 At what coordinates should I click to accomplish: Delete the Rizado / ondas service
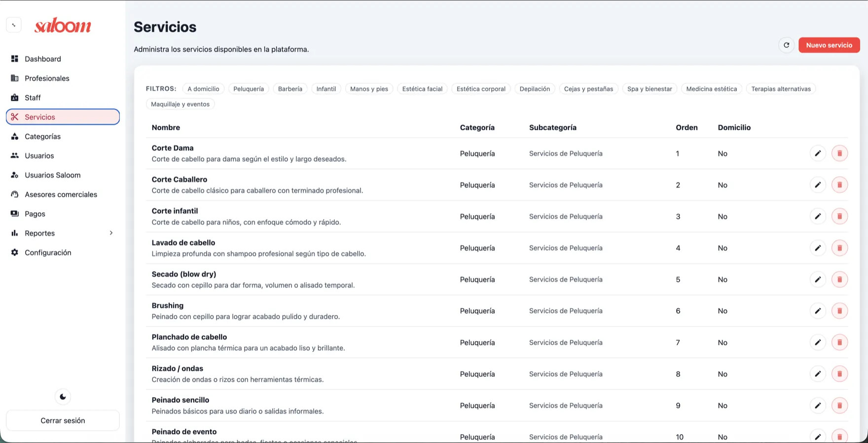click(x=839, y=374)
